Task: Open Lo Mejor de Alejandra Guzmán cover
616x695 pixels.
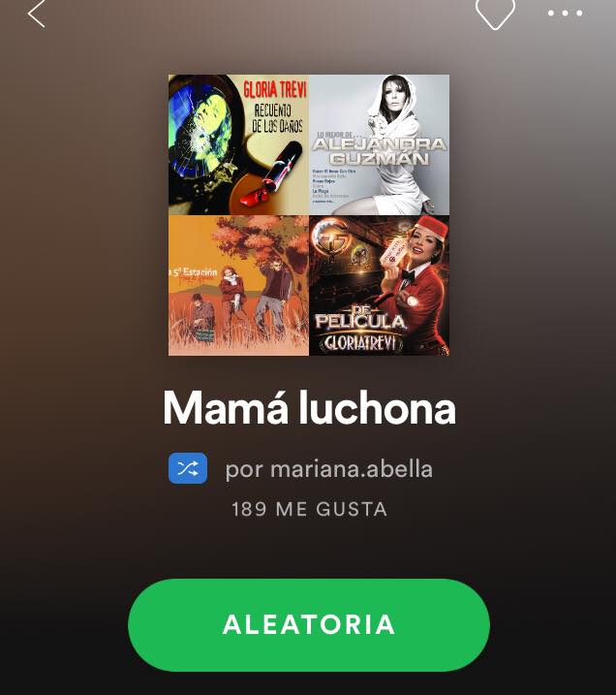Action: point(379,144)
